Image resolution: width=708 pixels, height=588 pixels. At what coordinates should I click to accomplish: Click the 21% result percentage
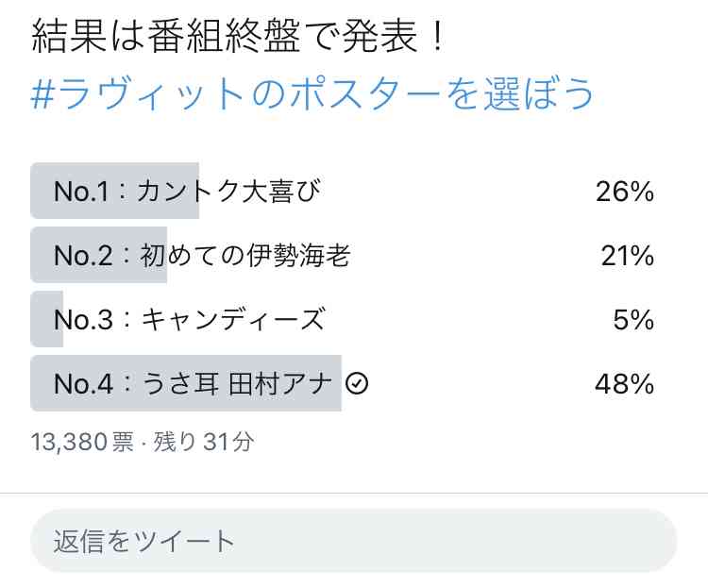627,256
